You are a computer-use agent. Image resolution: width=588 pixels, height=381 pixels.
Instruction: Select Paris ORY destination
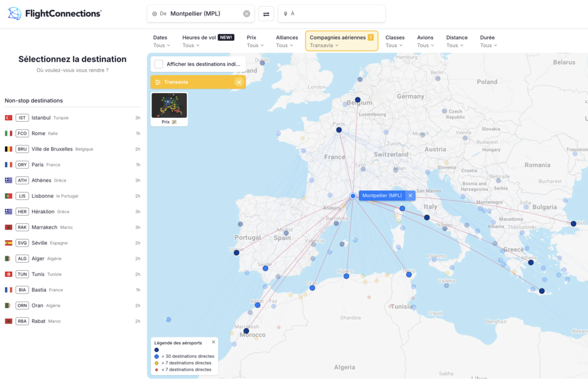pos(72,165)
